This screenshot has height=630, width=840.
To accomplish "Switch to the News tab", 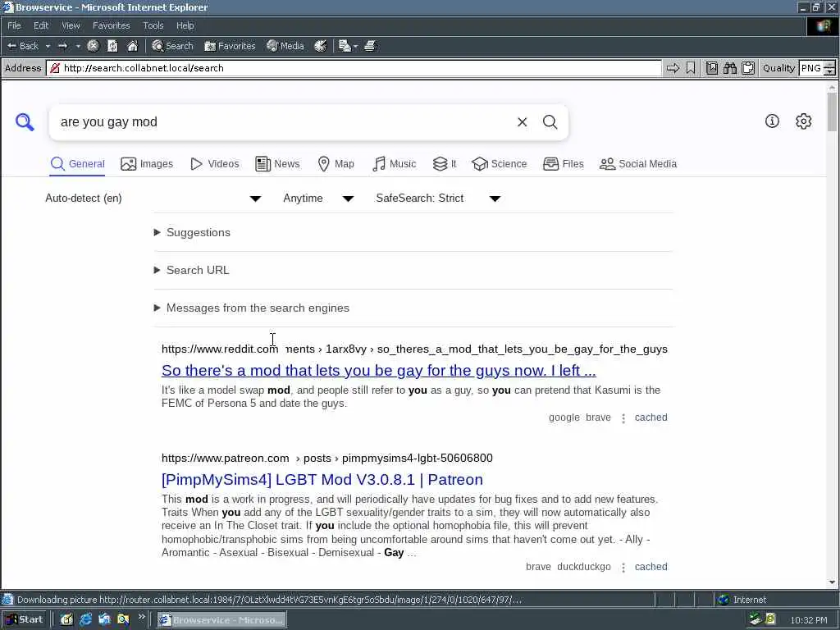I will (x=277, y=164).
